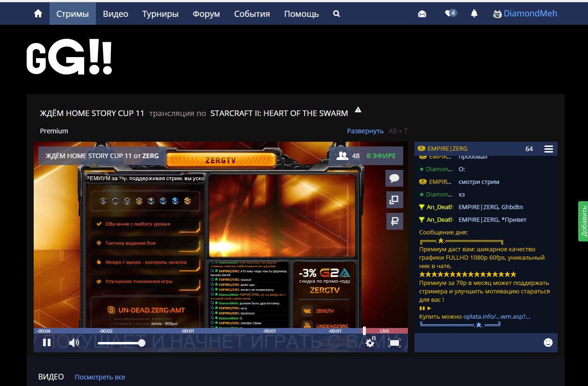The width and height of the screenshot is (588, 386).
Task: Open the События tab
Action: (252, 14)
